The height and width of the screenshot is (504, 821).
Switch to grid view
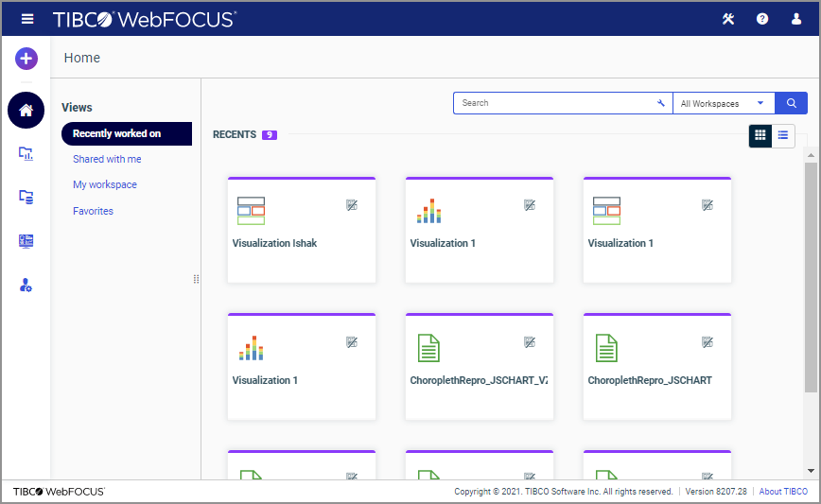tap(760, 135)
